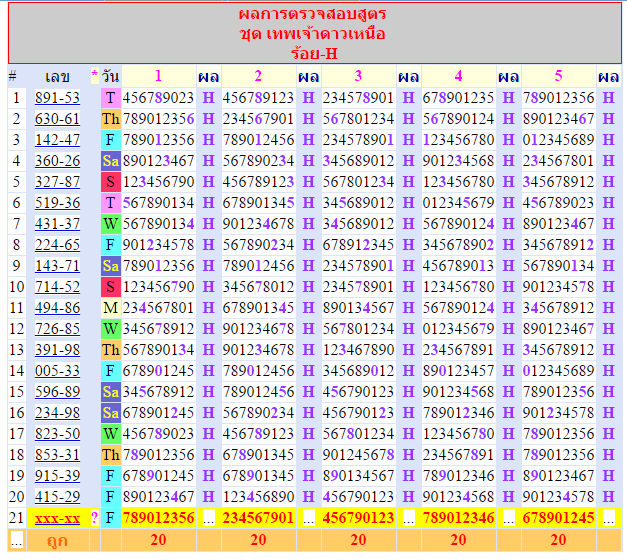
Task: Click the วัน column header
Action: pos(110,77)
